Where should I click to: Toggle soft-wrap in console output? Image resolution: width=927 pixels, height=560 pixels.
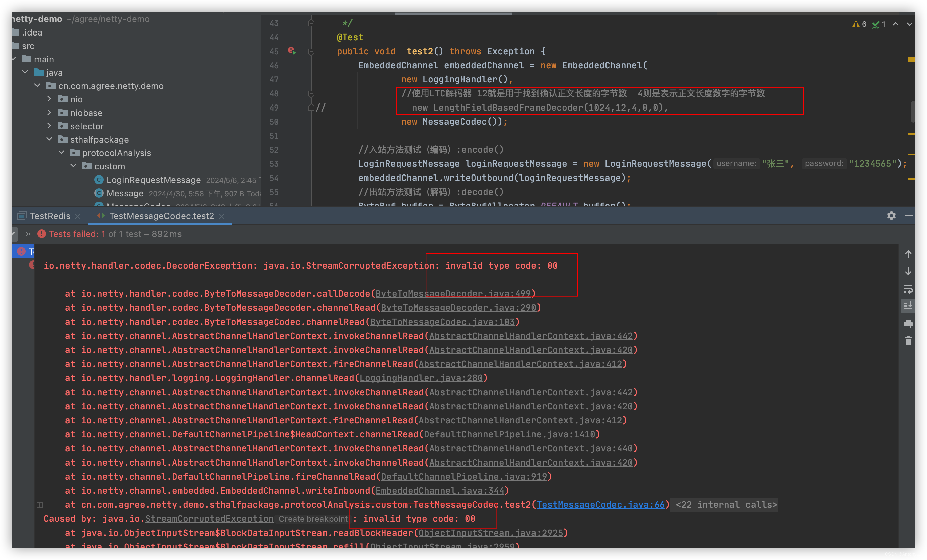tap(908, 289)
